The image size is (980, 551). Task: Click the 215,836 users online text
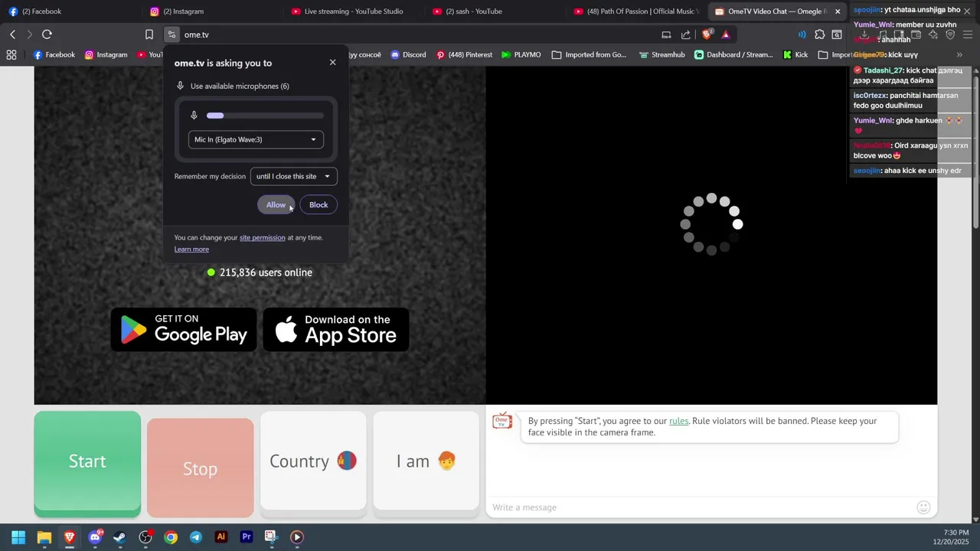tap(266, 272)
